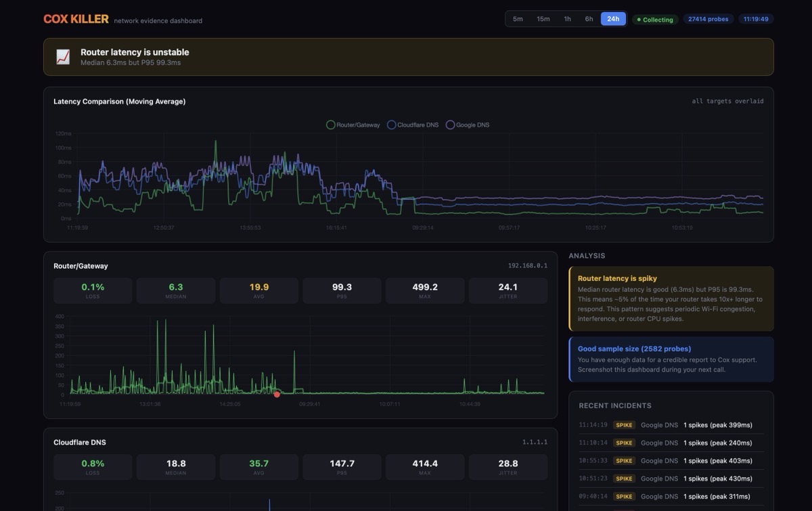Screen dimensions: 812x511
Task: Click Router P95 99.3 stat card
Action: click(342, 290)
